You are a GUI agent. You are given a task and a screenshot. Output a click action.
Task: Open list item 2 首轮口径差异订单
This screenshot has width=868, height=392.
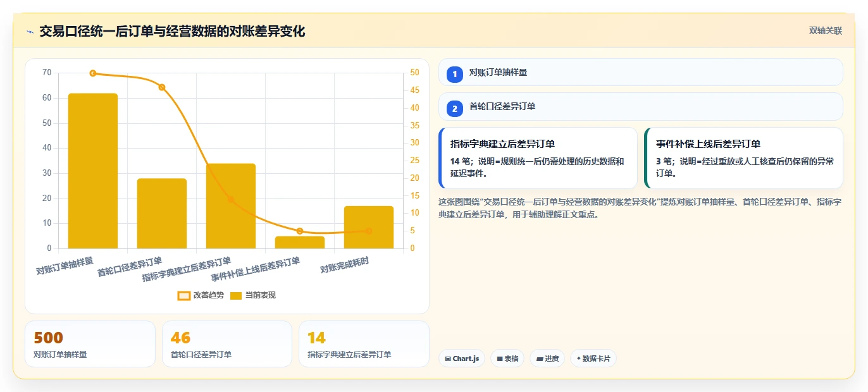pyautogui.click(x=641, y=107)
